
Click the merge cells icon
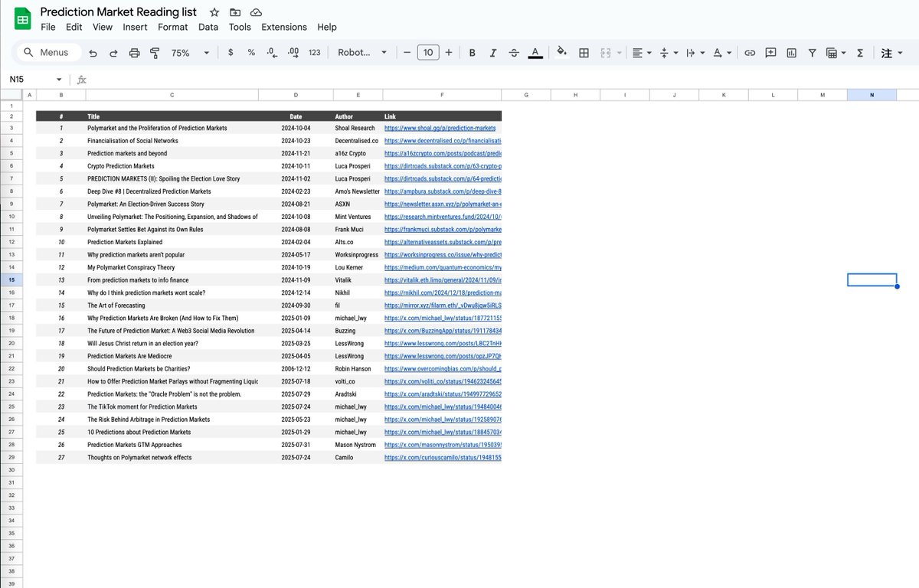pyautogui.click(x=606, y=53)
